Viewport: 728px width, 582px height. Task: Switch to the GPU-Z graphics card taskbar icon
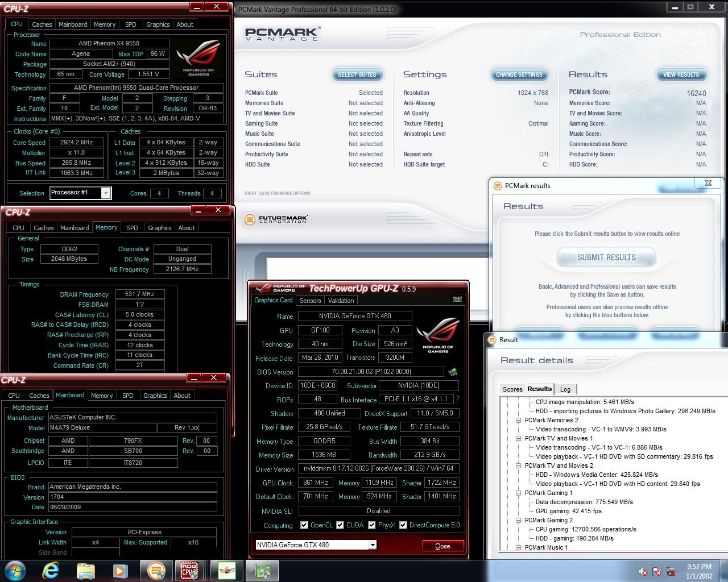pyautogui.click(x=262, y=570)
